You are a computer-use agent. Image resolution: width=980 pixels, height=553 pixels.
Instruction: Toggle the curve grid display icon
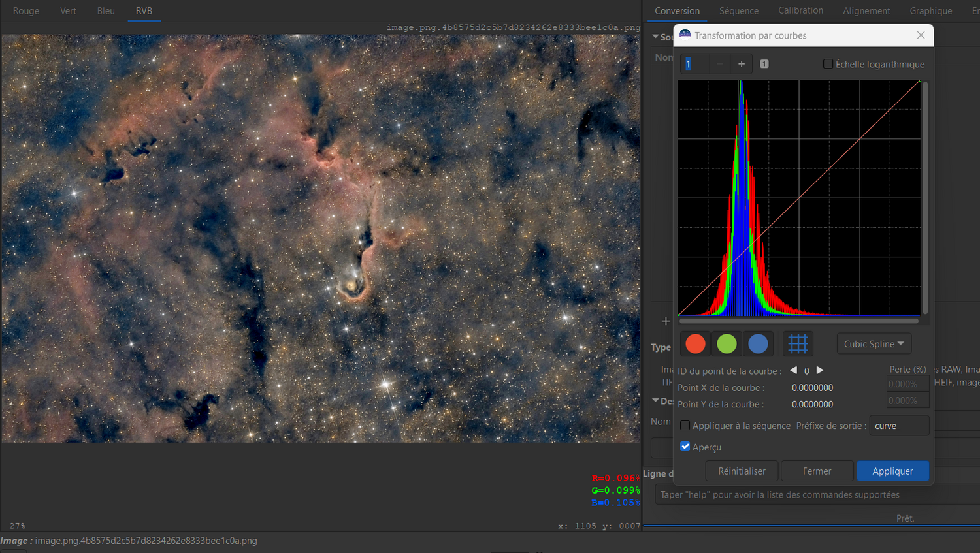(x=798, y=344)
